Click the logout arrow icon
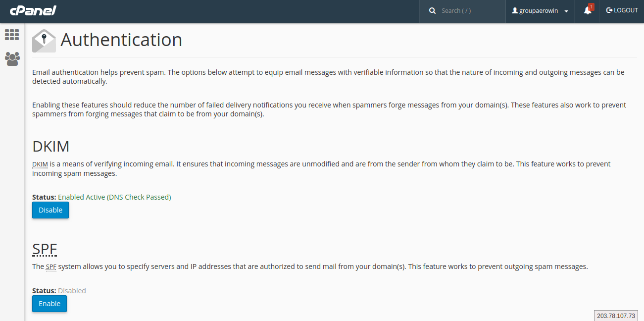Viewport: 644px width, 321px height. (x=609, y=10)
